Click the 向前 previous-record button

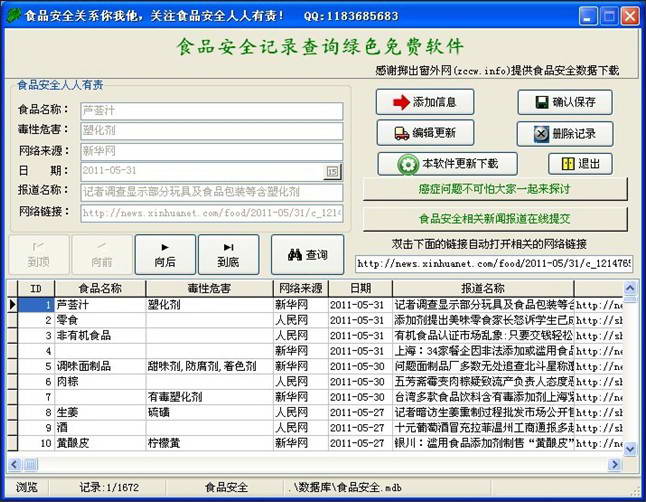click(x=102, y=254)
